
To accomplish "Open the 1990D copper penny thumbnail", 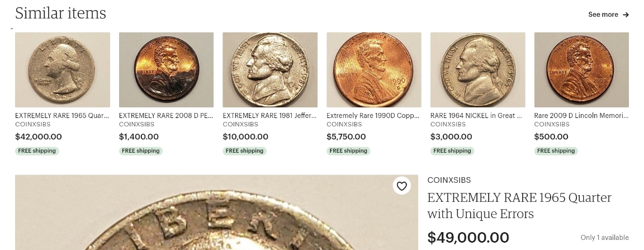I will tap(374, 70).
